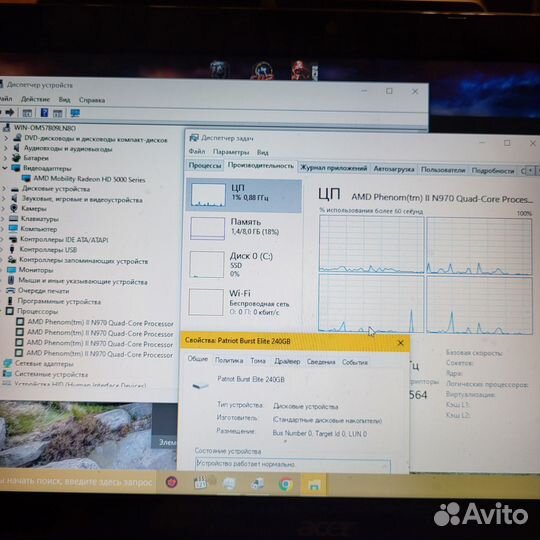
Task: Click the monitor scan-hardware toolbar icon
Action: point(75,113)
